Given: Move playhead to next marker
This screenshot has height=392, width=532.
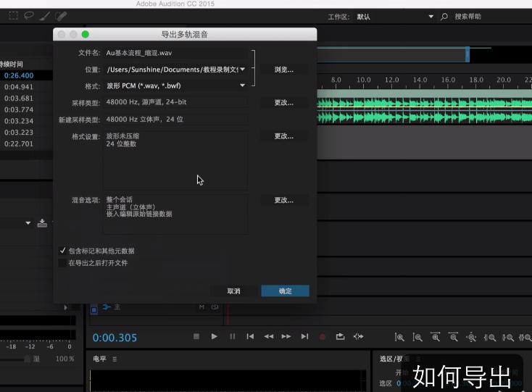Looking at the screenshot, I should click(304, 336).
